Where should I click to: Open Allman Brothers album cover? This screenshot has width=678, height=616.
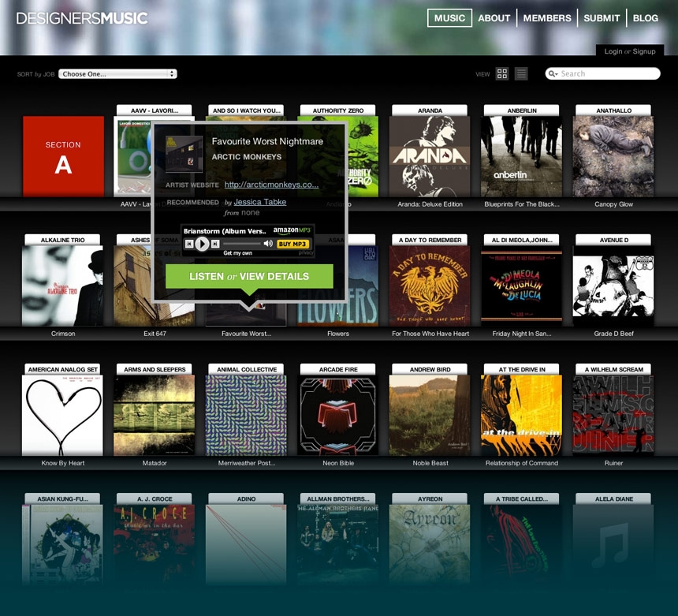pos(337,545)
